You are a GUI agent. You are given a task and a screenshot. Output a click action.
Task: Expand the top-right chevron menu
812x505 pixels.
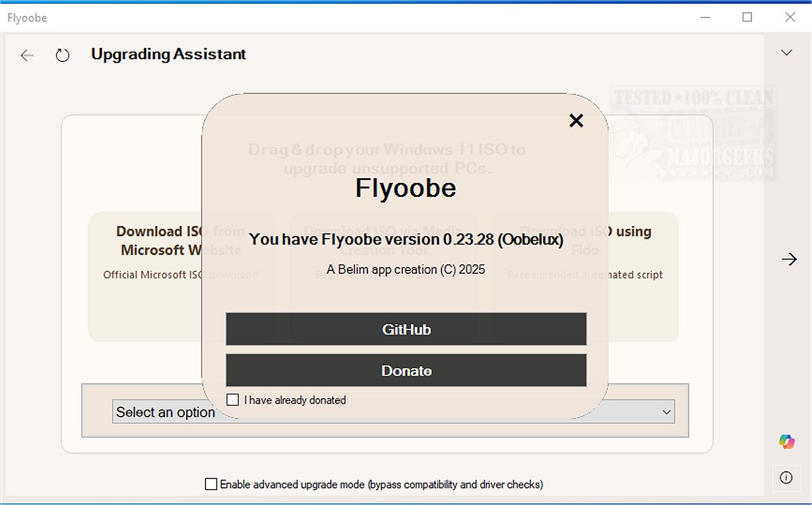(x=786, y=53)
